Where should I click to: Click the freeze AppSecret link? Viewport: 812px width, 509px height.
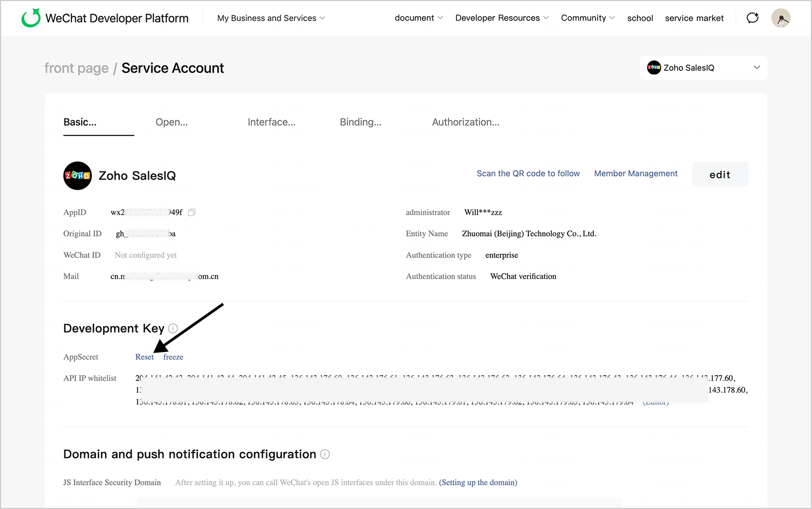tap(173, 357)
